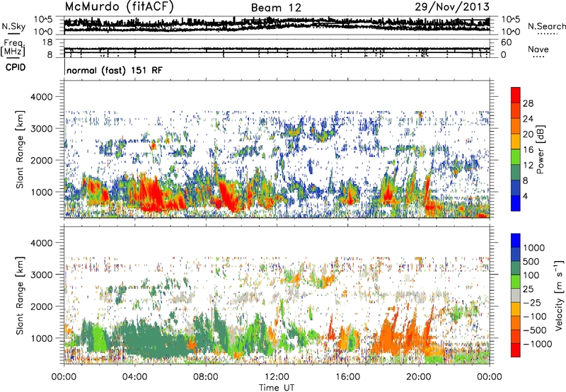Click power panel 'Slant Range [km]' label
The height and width of the screenshot is (392, 566).
point(20,149)
